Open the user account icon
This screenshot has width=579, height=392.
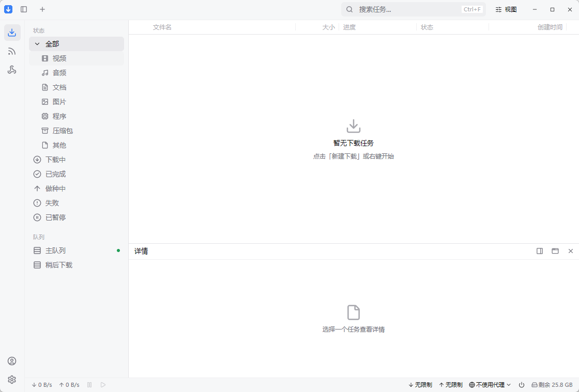tap(12, 361)
